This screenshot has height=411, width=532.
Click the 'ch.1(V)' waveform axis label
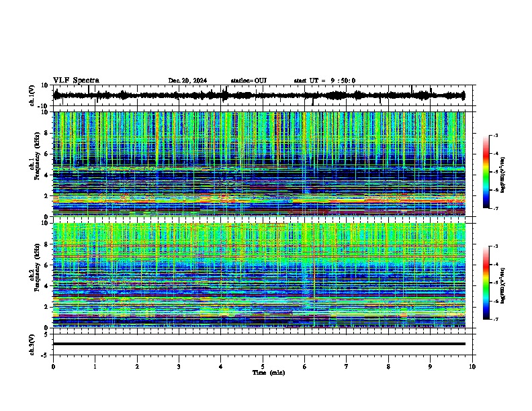pyautogui.click(x=32, y=95)
